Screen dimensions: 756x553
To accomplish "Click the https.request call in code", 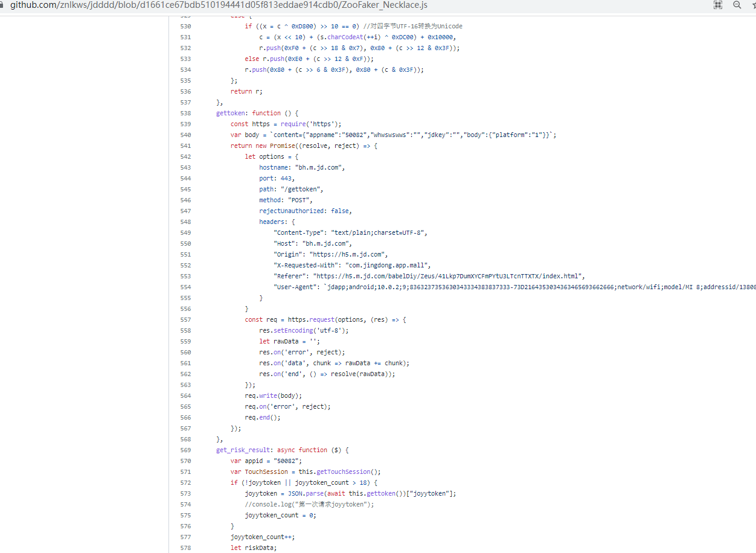I will tap(312, 319).
